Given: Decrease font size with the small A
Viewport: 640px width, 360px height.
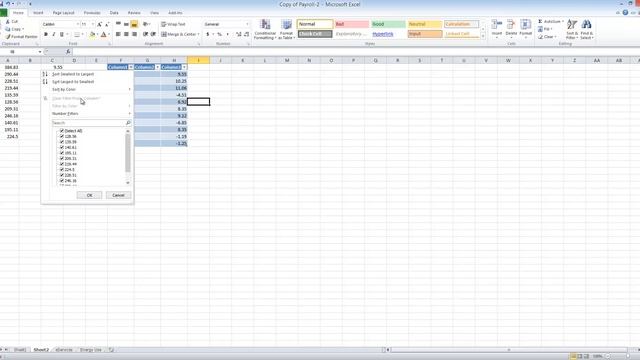Looking at the screenshot, I should tap(107, 24).
